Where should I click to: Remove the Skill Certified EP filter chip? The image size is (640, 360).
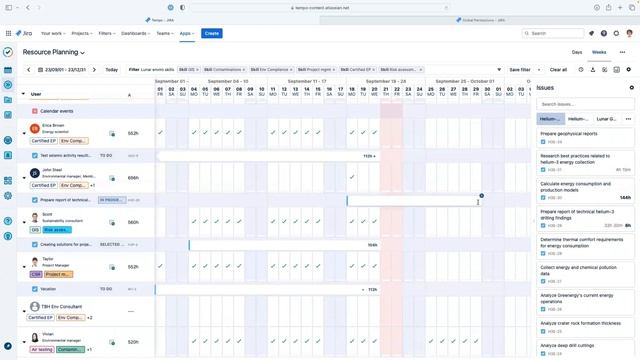[373, 70]
